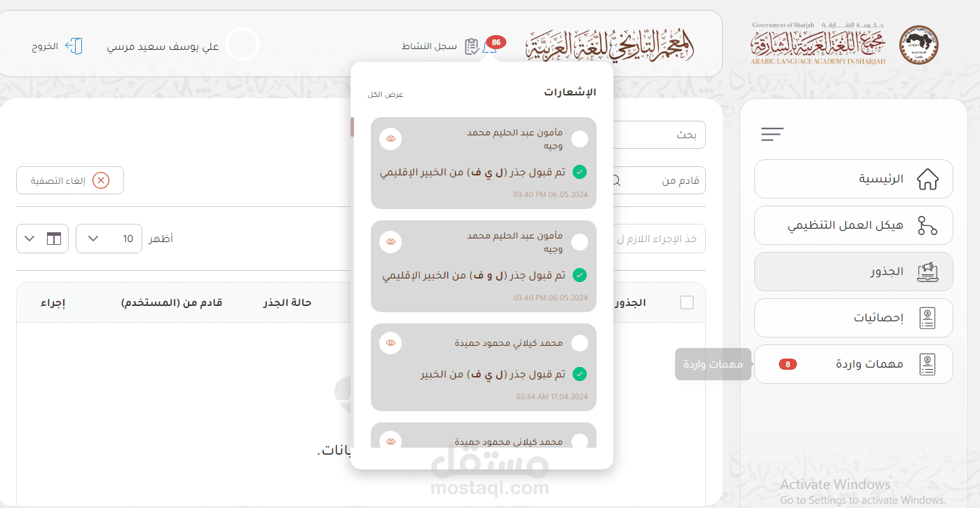Click the green check on 17.04.2024 notification
The image size is (980, 508).
(x=580, y=375)
